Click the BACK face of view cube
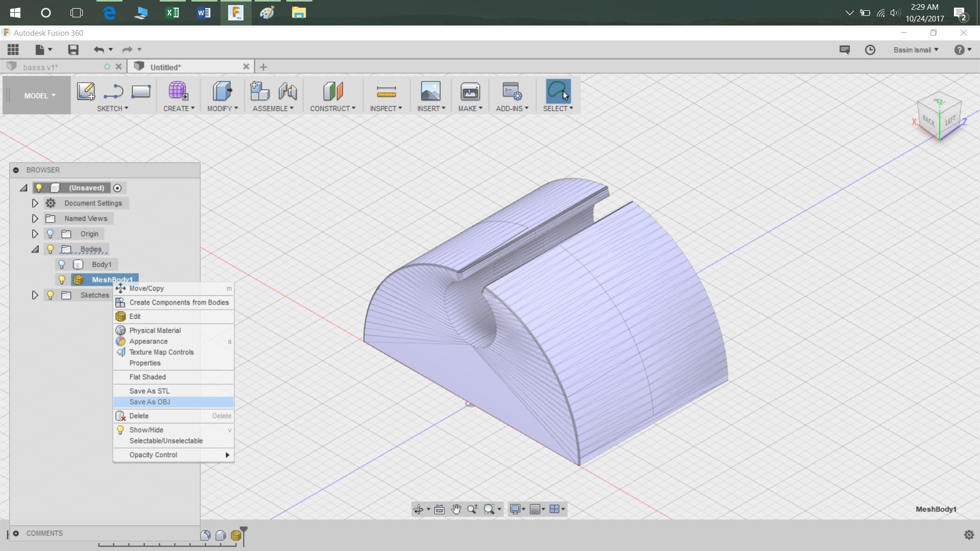 928,121
